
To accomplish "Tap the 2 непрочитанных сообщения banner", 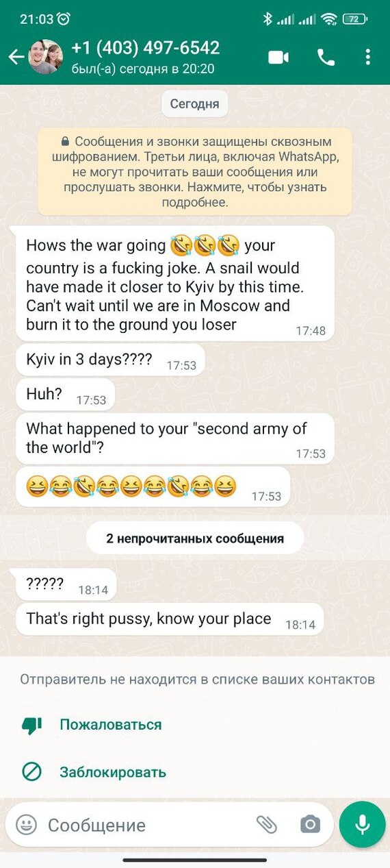I will pyautogui.click(x=195, y=538).
